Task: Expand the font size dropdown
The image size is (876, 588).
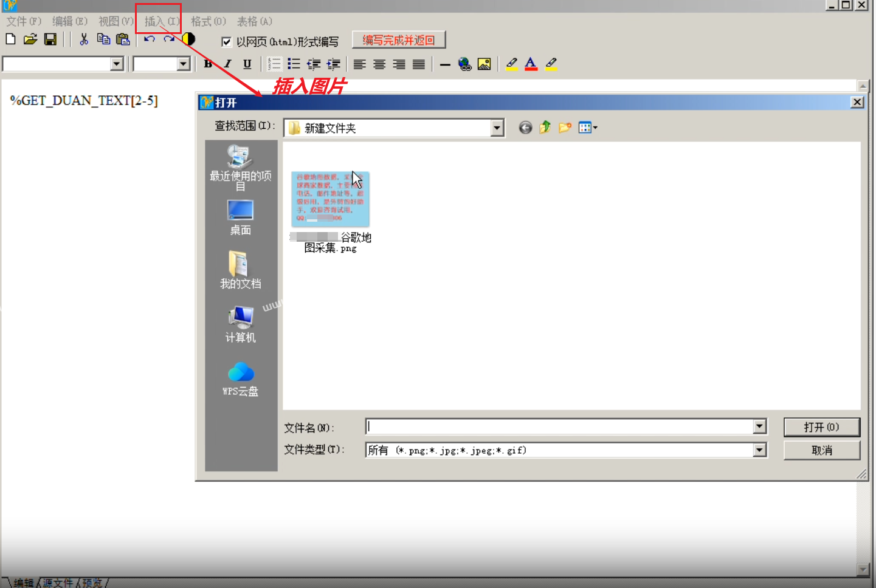Action: [x=184, y=64]
